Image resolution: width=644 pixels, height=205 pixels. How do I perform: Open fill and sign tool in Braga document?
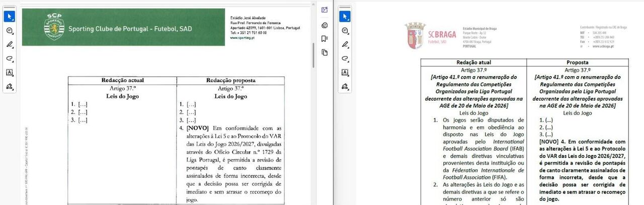point(345,87)
